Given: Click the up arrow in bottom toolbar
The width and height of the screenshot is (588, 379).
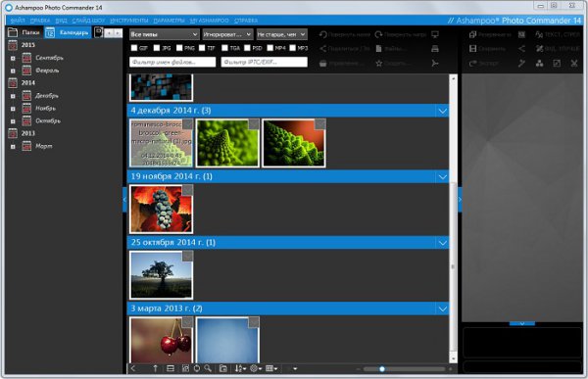Looking at the screenshot, I should (155, 368).
